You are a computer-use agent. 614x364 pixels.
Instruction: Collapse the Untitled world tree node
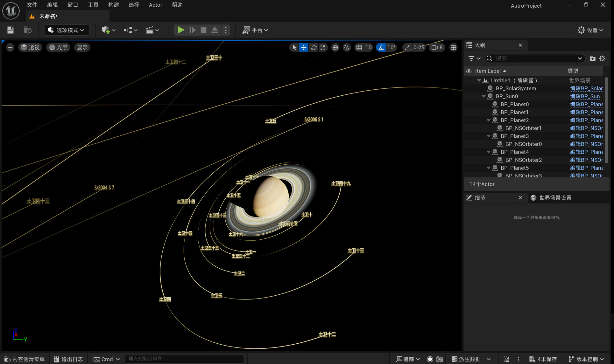coord(479,80)
